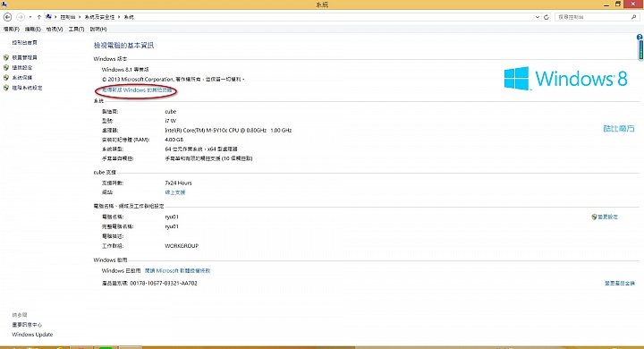Open the 工具(T) menu
644x349 pixels.
[x=76, y=30]
